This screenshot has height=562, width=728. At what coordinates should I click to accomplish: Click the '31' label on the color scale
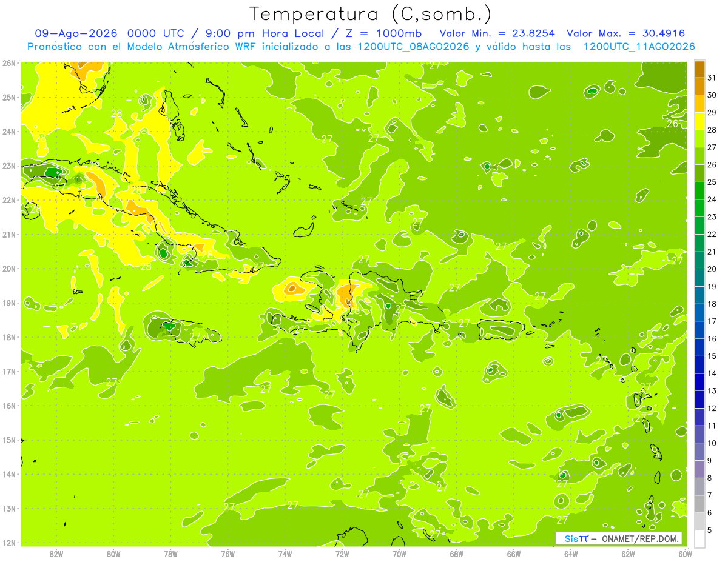712,77
